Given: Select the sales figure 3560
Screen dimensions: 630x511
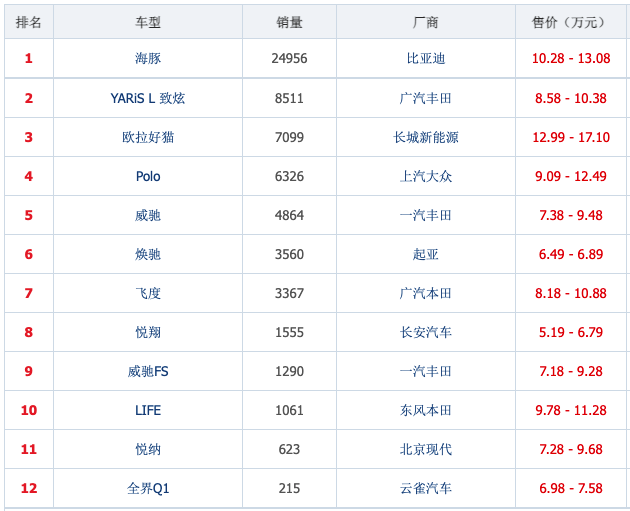Looking at the screenshot, I should (289, 254).
